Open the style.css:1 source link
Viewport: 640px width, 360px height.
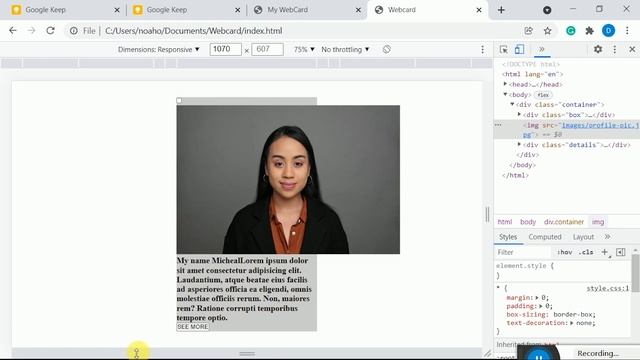pos(608,288)
